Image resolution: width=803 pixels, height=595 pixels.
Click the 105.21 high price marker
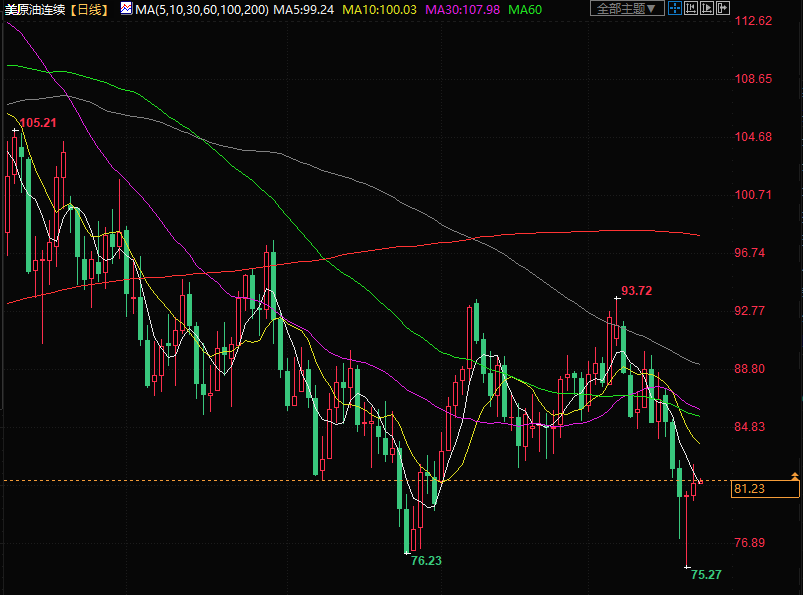click(38, 123)
